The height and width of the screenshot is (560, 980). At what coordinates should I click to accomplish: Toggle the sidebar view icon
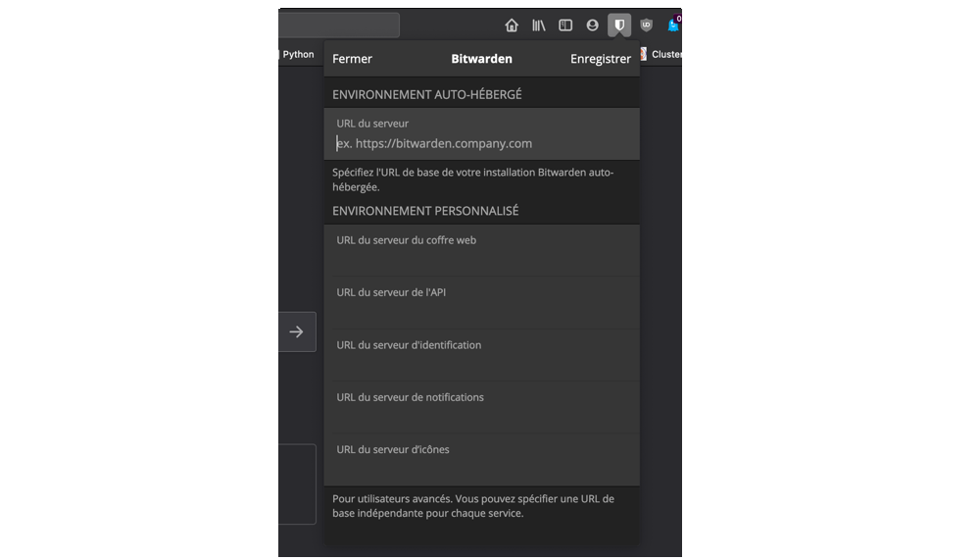[565, 25]
